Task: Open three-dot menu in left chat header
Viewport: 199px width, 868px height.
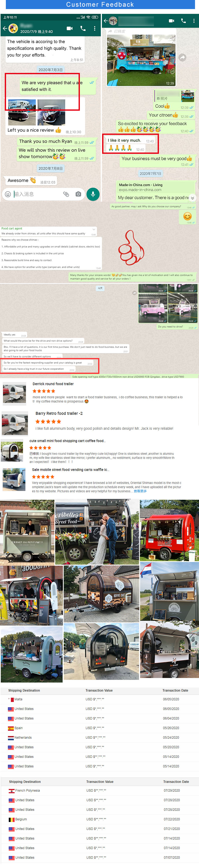Action: tap(95, 29)
